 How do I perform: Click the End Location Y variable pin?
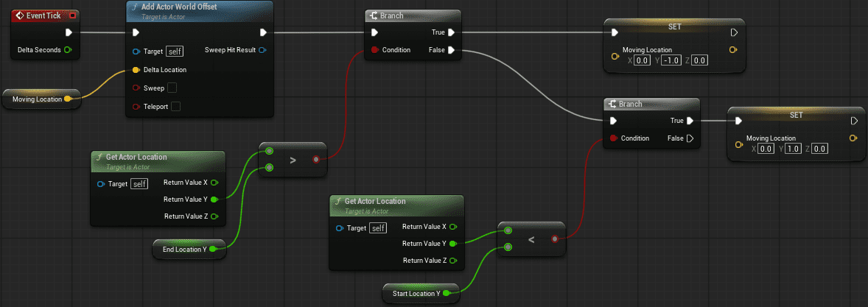[x=212, y=250]
